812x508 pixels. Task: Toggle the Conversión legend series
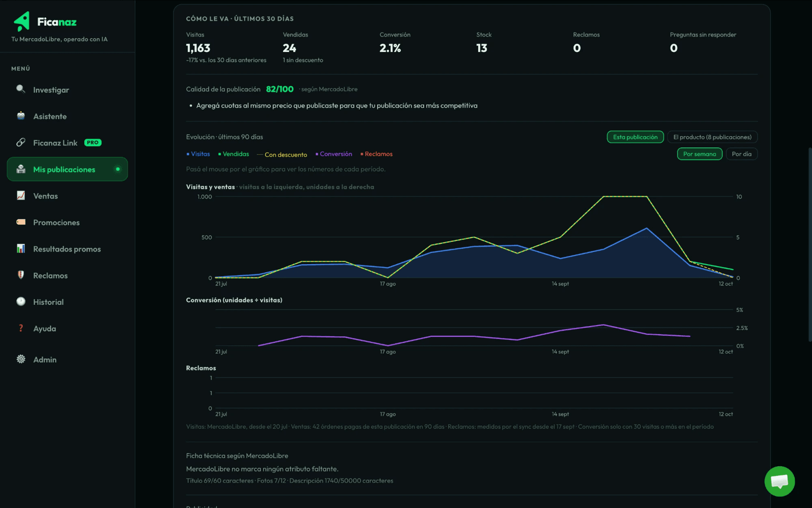pyautogui.click(x=333, y=154)
